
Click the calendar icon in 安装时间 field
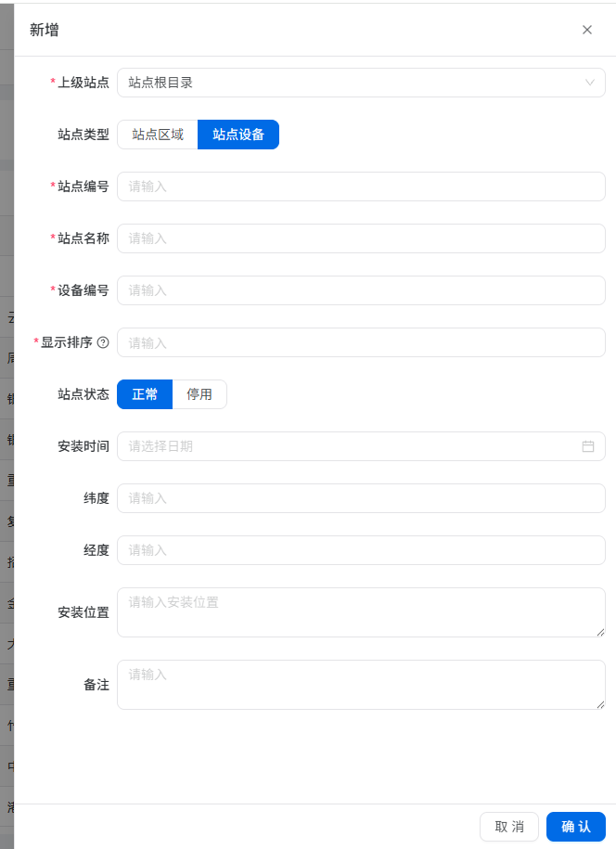pyautogui.click(x=587, y=446)
